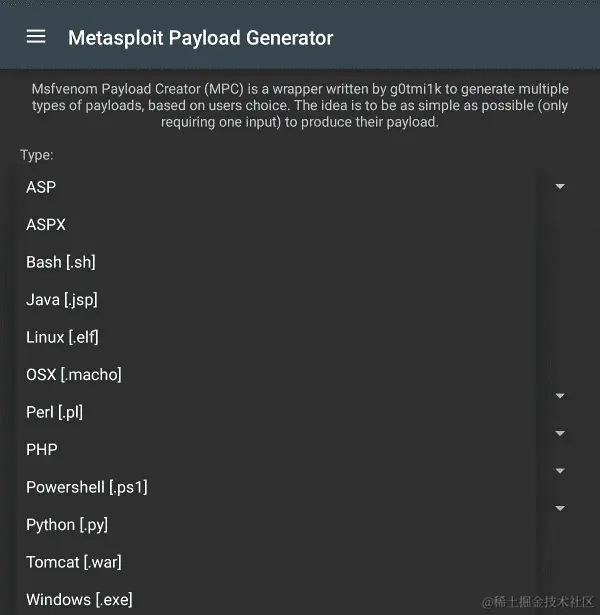This screenshot has height=615, width=600.
Task: Select Tomcat [.war] option
Action: tap(276, 562)
